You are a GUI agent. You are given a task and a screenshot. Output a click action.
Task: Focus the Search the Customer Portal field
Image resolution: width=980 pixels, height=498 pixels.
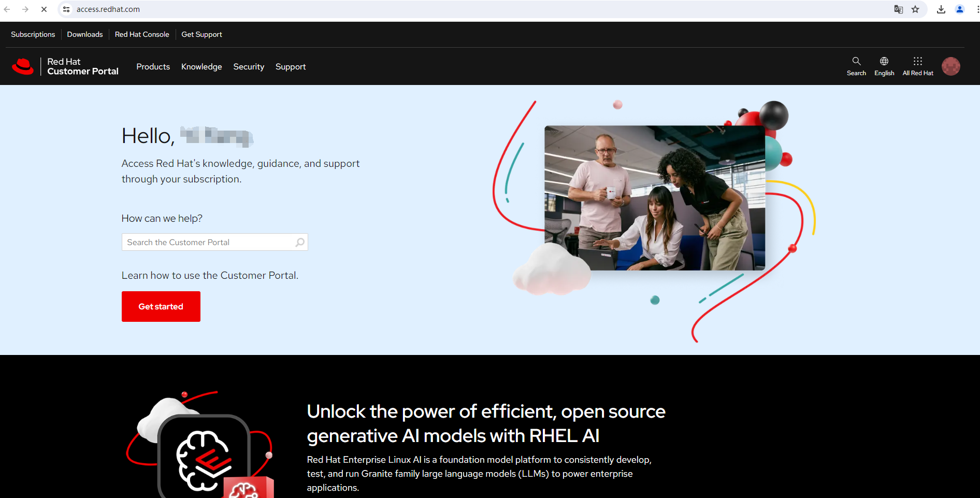point(215,242)
